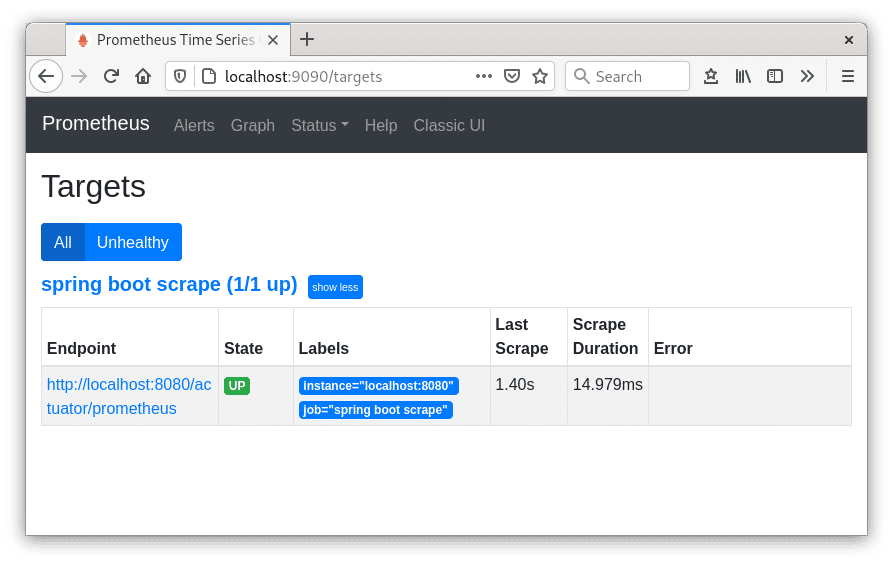This screenshot has height=564, width=893.
Task: Reload the current page
Action: (111, 76)
